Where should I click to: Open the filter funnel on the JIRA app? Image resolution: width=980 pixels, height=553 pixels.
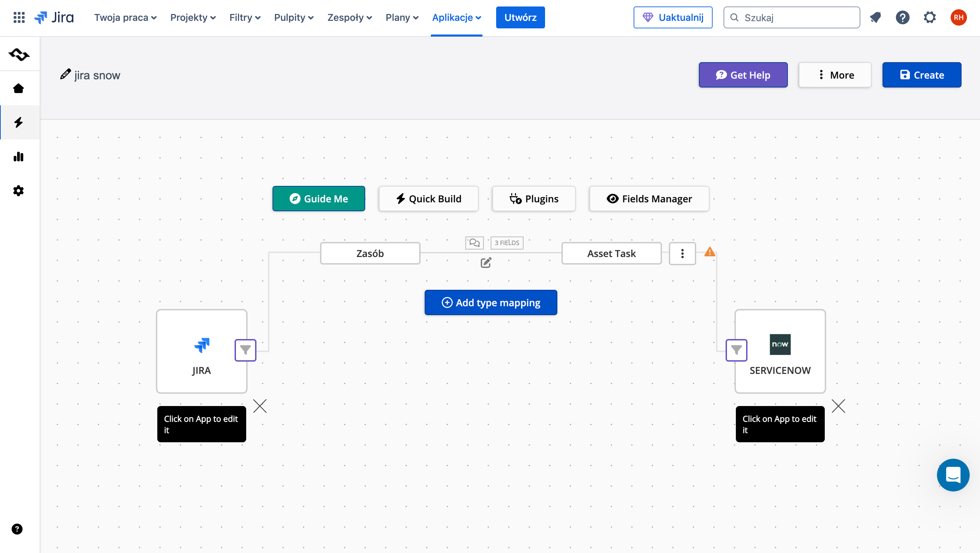[246, 350]
